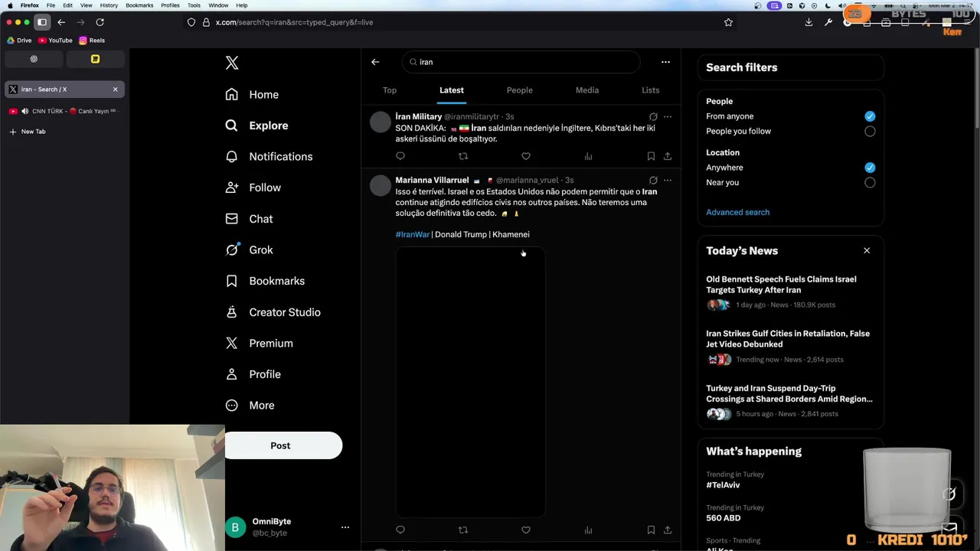Open the Profiles menu in menu bar

coord(170,5)
